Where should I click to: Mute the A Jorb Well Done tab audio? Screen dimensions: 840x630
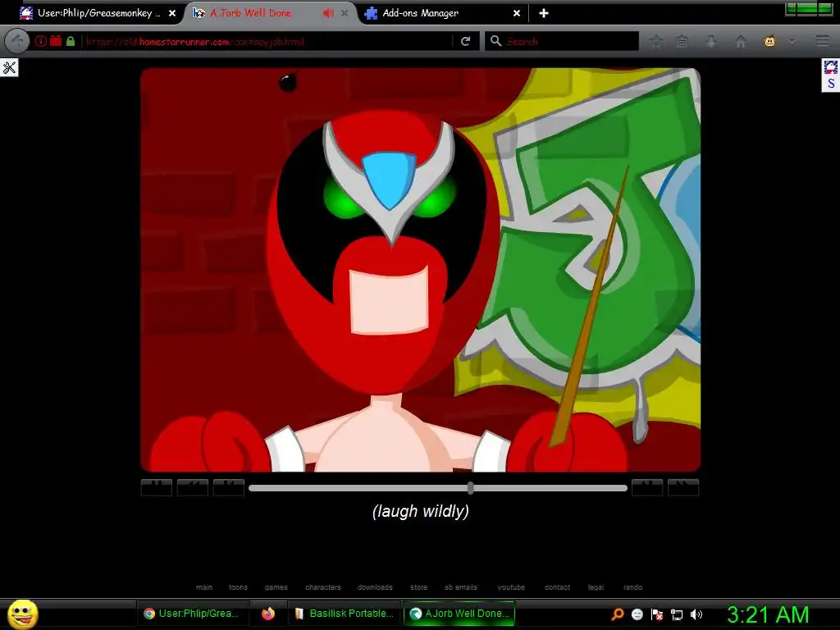pos(328,13)
